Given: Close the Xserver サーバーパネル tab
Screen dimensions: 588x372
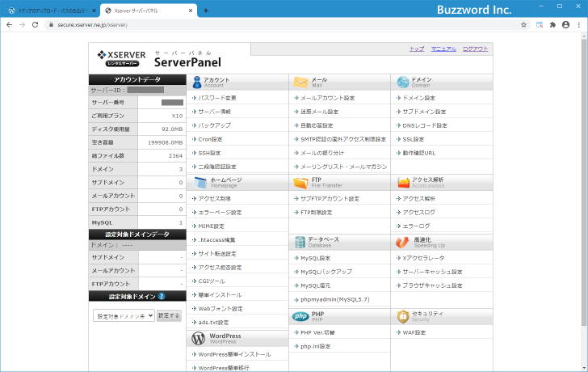Looking at the screenshot, I should tap(191, 11).
